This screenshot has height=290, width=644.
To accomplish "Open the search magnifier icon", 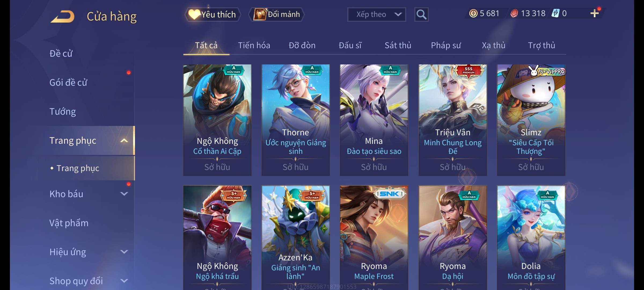I will click(x=421, y=15).
